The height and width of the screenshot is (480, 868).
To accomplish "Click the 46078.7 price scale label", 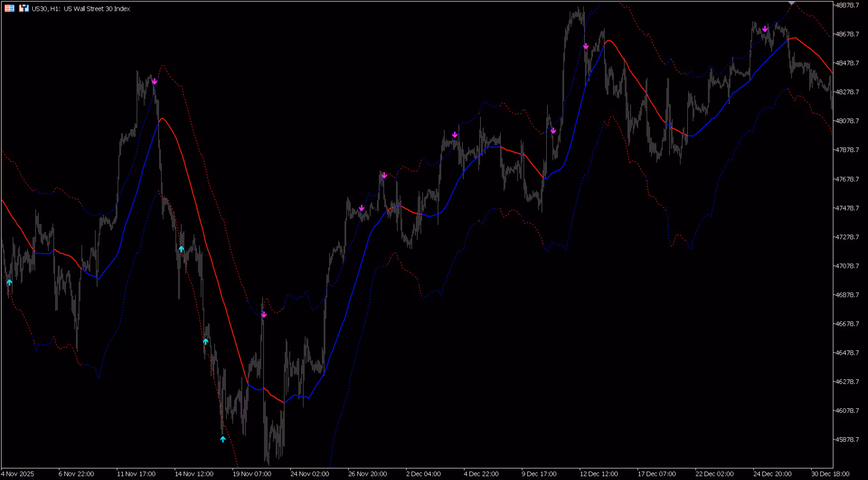I will pos(847,411).
